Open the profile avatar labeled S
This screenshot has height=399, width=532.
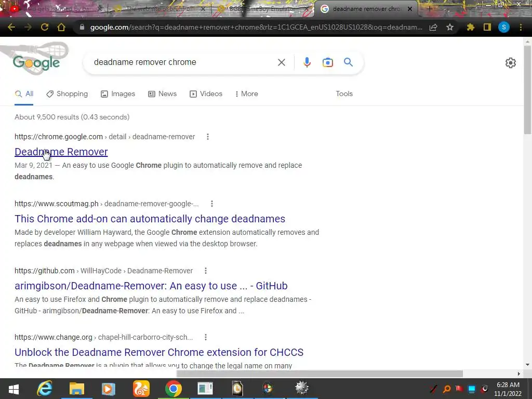(x=504, y=27)
